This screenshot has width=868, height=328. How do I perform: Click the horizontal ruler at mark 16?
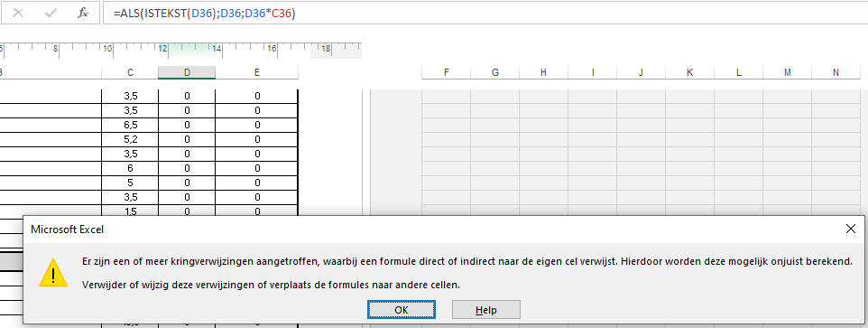point(272,49)
